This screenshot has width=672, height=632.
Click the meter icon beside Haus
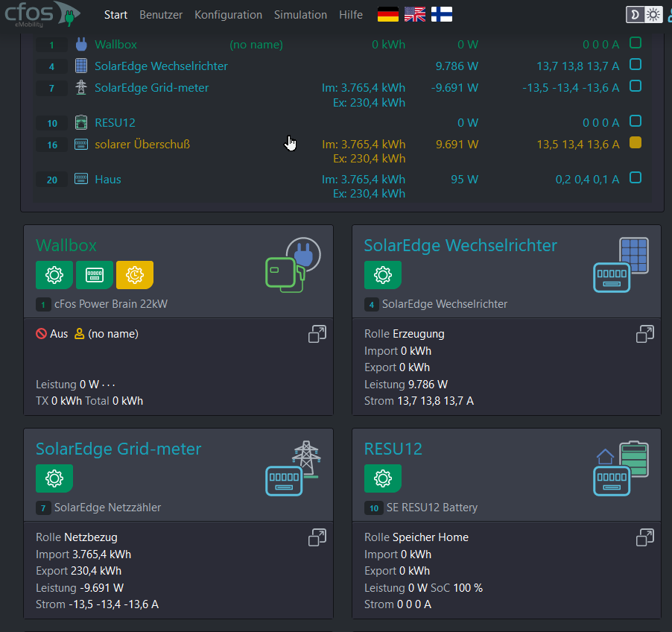pos(81,179)
